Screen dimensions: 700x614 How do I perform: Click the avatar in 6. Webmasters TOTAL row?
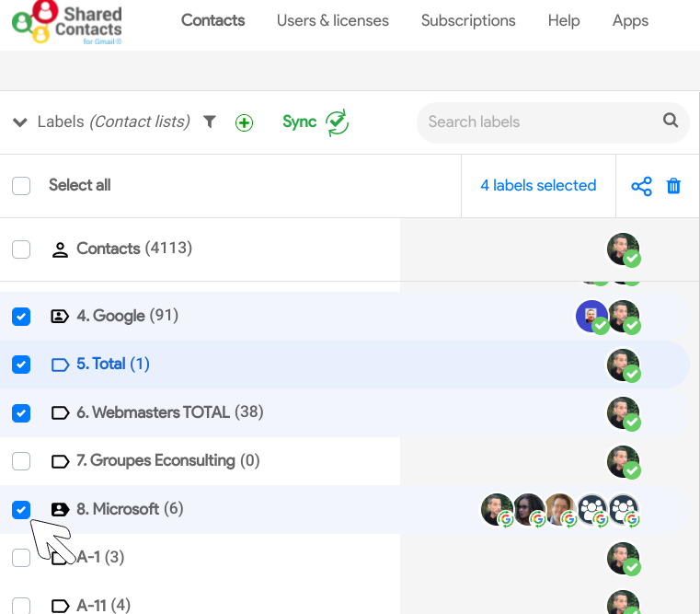point(624,413)
